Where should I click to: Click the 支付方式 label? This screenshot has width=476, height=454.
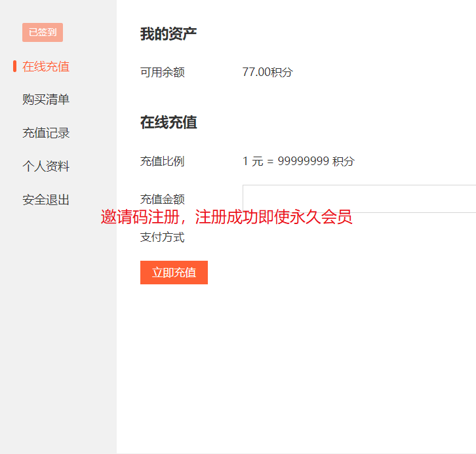tap(163, 237)
